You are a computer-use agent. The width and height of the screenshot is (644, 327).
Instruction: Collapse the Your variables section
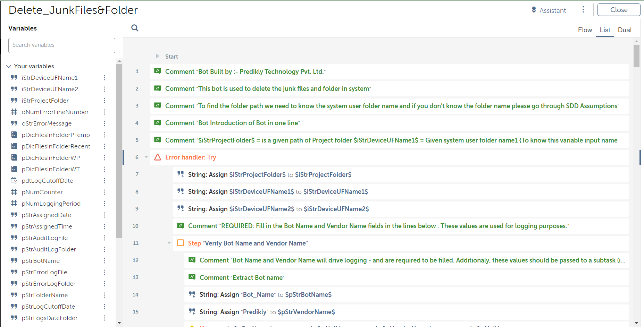9,66
